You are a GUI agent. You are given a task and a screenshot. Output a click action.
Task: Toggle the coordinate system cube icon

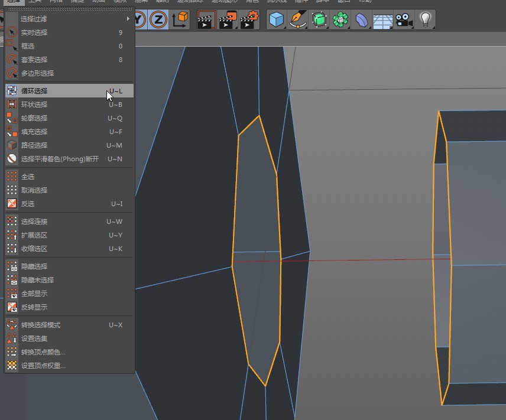[180, 20]
